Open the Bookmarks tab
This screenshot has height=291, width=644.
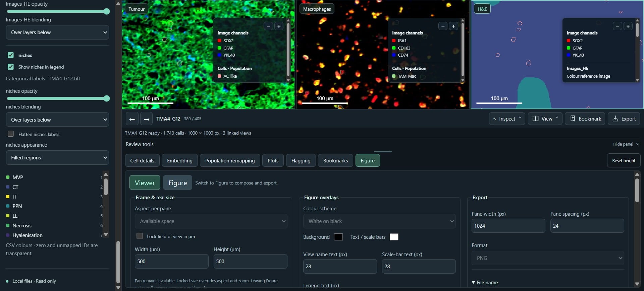click(x=335, y=161)
